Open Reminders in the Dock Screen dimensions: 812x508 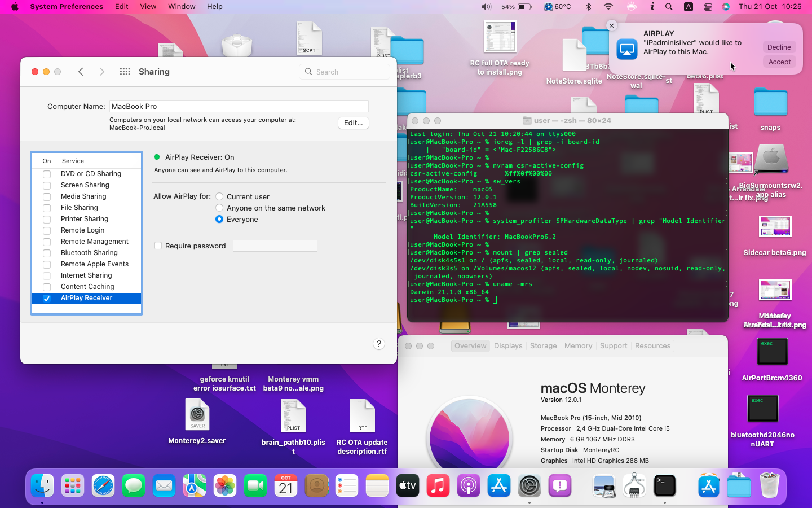(347, 485)
